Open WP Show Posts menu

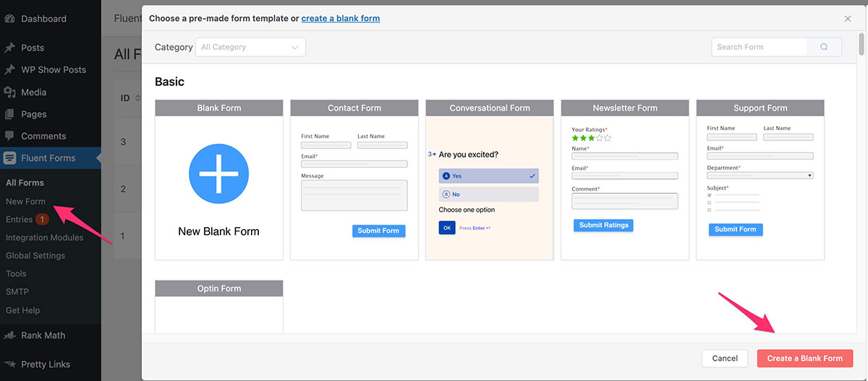tap(54, 70)
